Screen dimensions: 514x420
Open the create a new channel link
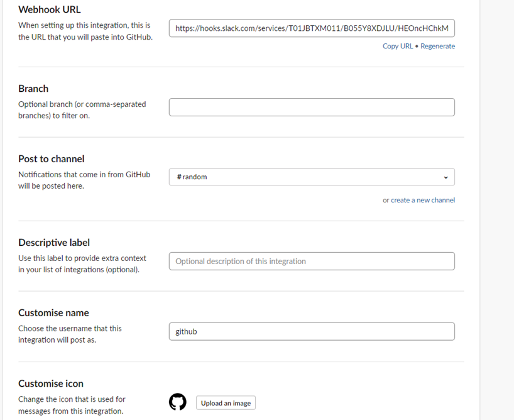pyautogui.click(x=422, y=199)
